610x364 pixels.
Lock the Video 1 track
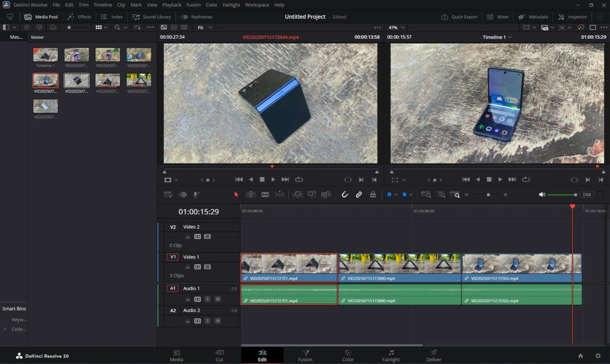pyautogui.click(x=188, y=267)
